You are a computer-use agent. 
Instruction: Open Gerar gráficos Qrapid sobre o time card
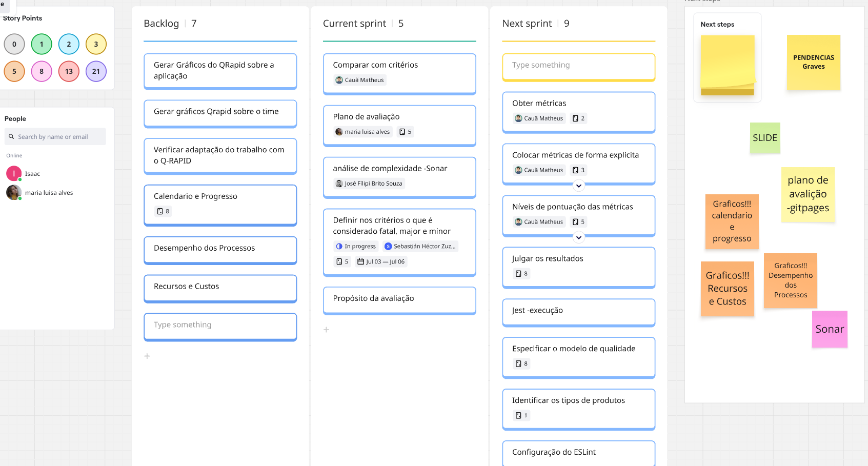(x=220, y=113)
